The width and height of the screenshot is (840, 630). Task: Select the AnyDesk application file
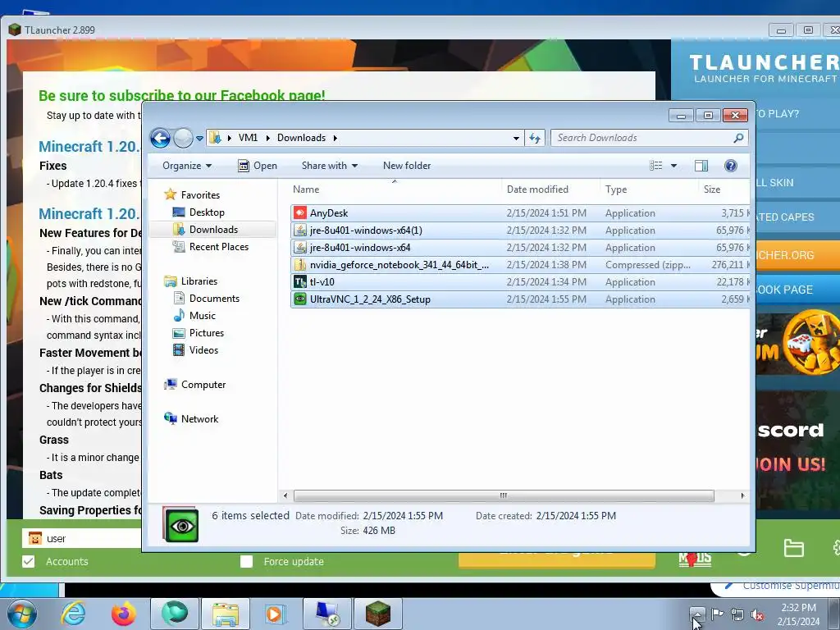click(x=519, y=213)
